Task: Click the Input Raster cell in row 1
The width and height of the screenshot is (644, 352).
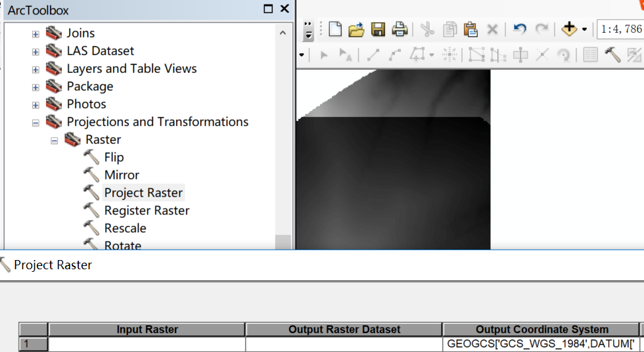Action: pos(147,344)
